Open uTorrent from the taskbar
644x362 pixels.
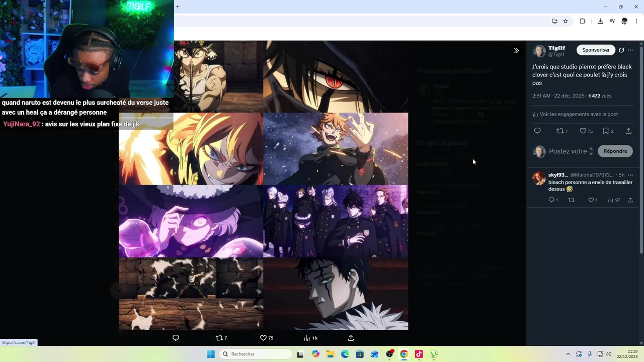[434, 354]
